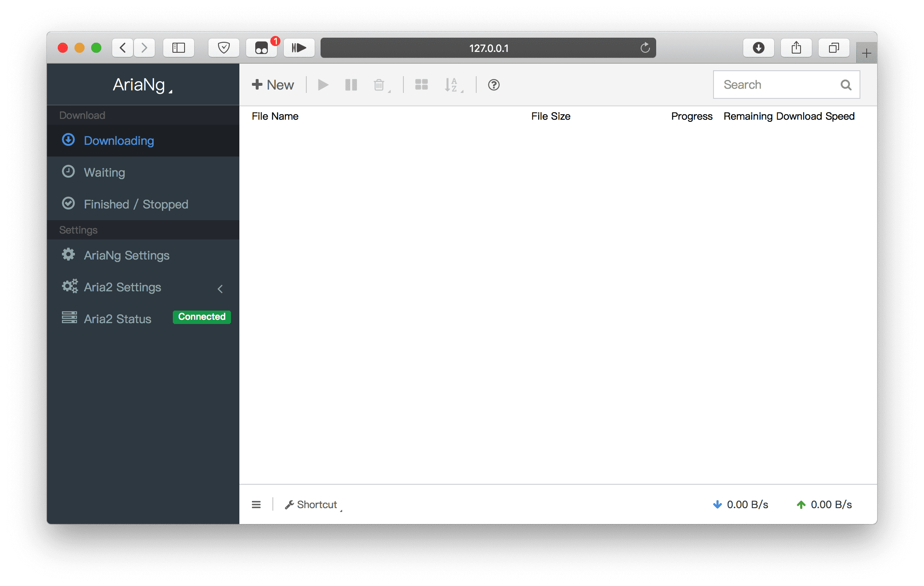This screenshot has width=924, height=586.
Task: Open the AriaNg title dropdown
Action: (x=142, y=85)
